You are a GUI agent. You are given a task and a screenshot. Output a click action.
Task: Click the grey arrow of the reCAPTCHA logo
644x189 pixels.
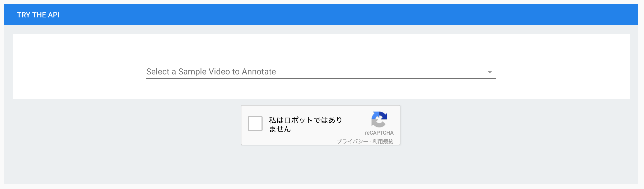pyautogui.click(x=377, y=123)
